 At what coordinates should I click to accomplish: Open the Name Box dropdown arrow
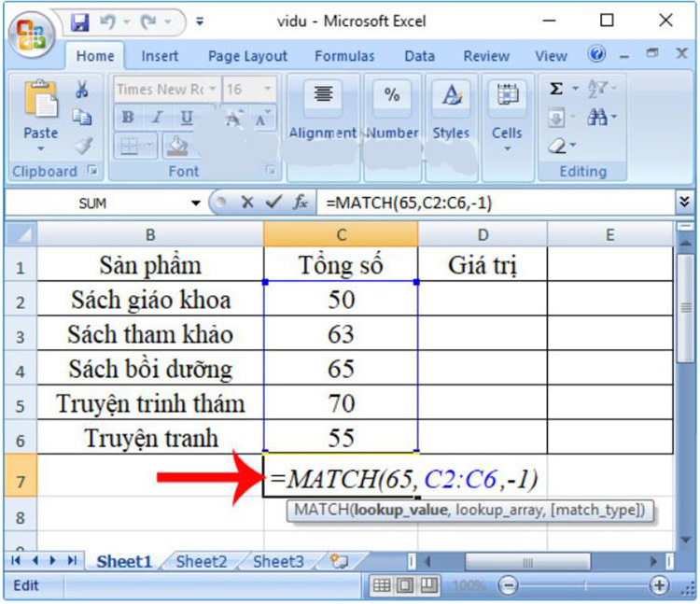click(x=196, y=204)
